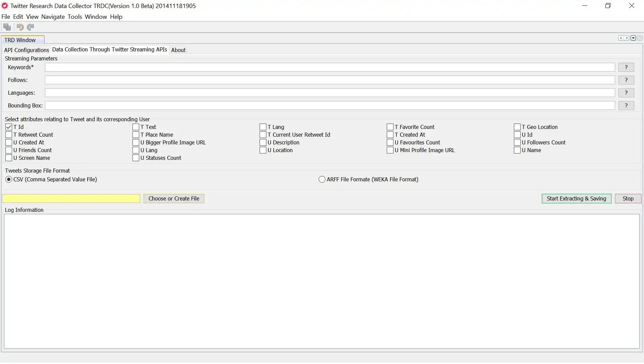This screenshot has width=644, height=364.
Task: Click the redo arrow icon
Action: [x=30, y=27]
